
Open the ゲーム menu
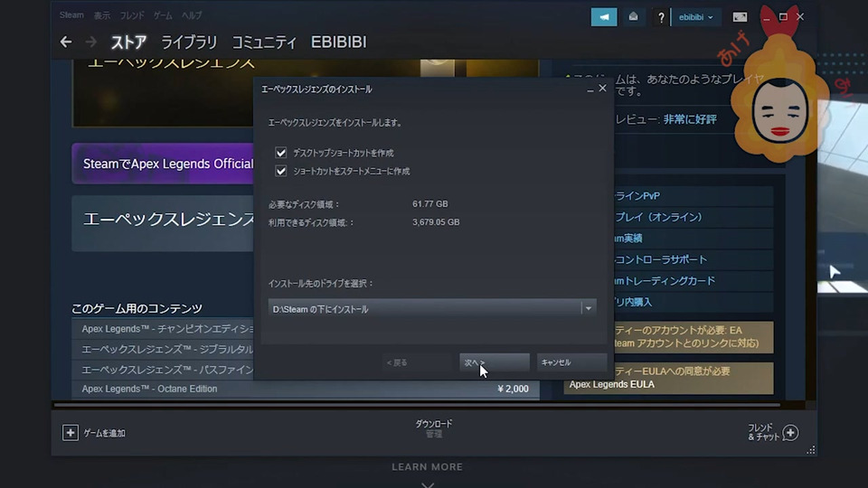pyautogui.click(x=163, y=15)
